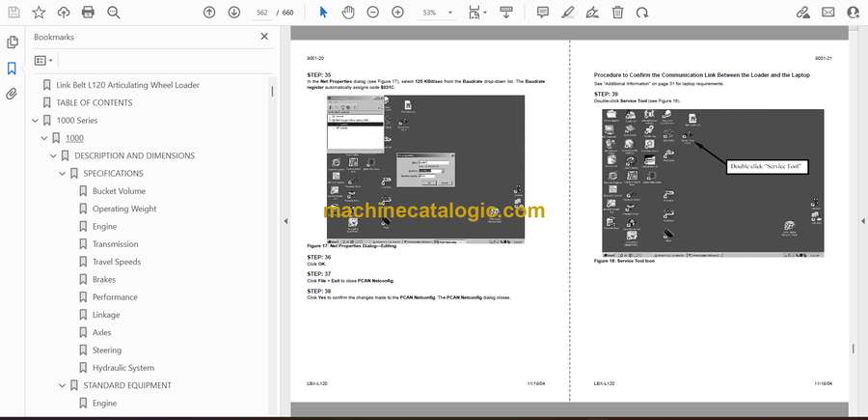This screenshot has height=420, width=868.
Task: Collapse the 1000 Series bookmark
Action: (36, 121)
